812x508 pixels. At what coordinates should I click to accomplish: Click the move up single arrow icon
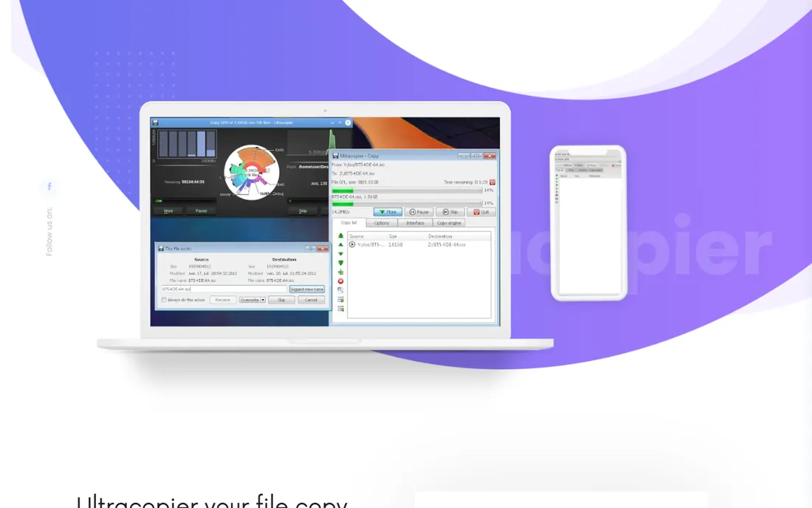point(341,245)
